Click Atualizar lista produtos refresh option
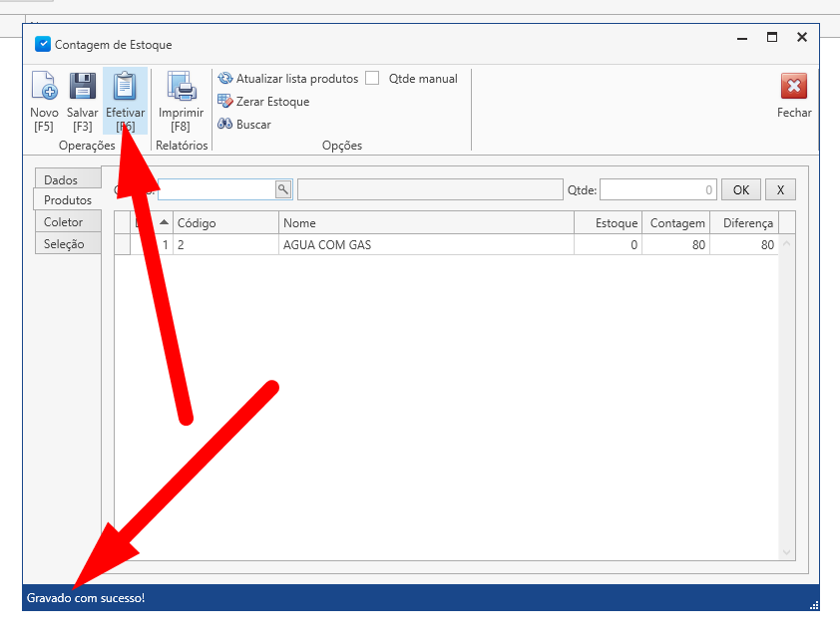 pyautogui.click(x=287, y=79)
